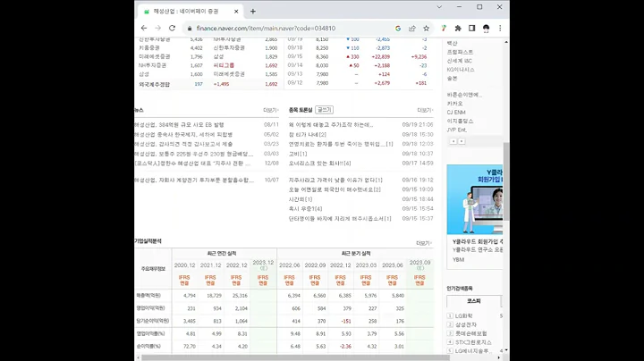Open discussion post '시간외[1]'
The width and height of the screenshot is (644, 361).
click(301, 199)
